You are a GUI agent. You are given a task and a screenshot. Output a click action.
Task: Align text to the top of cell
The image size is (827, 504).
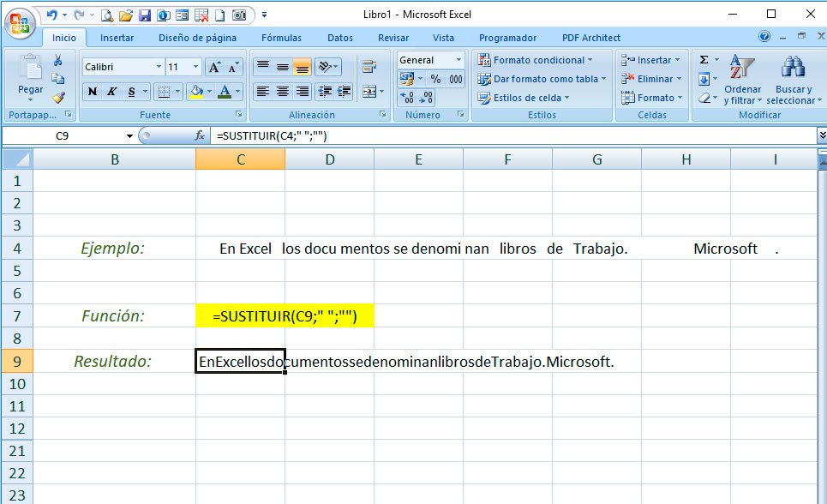pos(262,67)
